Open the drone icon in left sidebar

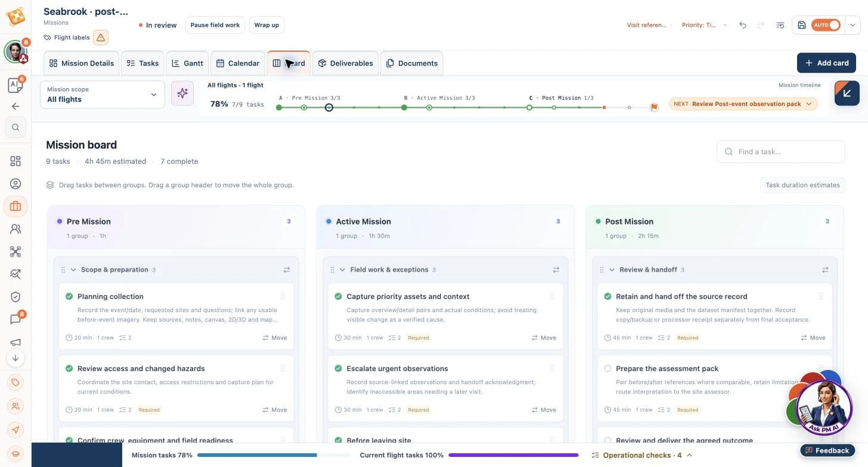(x=15, y=251)
